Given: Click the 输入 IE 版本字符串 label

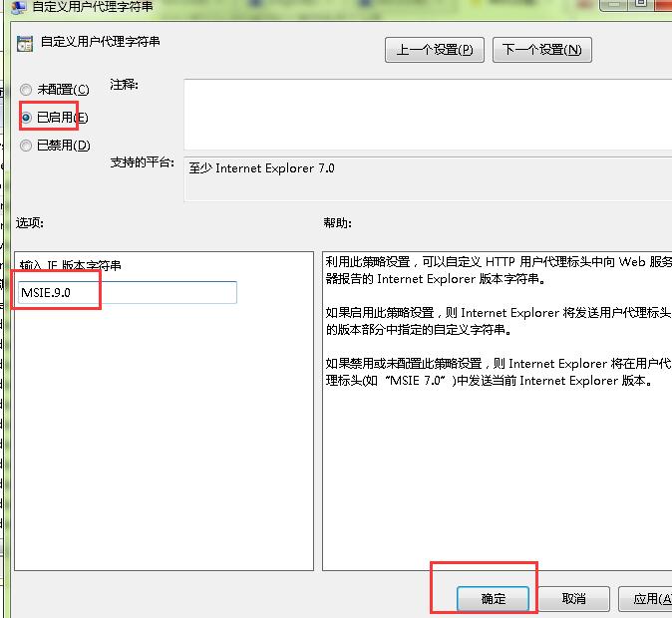Looking at the screenshot, I should [x=70, y=265].
